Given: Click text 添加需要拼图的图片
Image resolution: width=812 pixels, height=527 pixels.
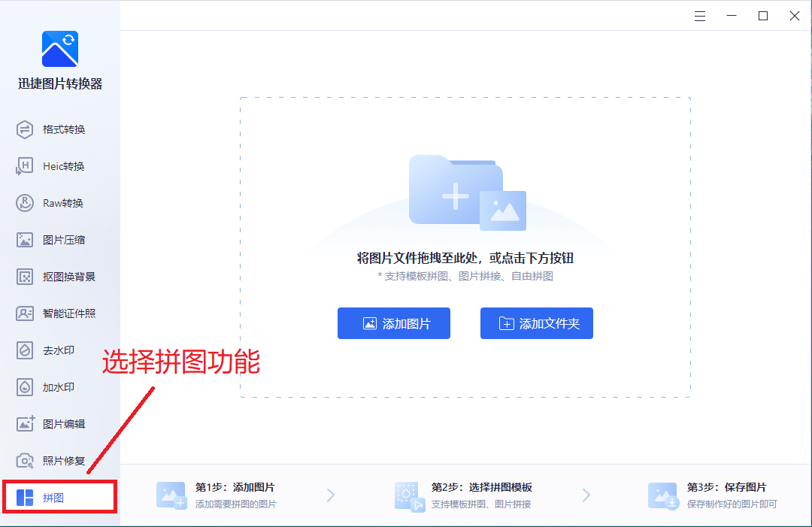Looking at the screenshot, I should [235, 504].
